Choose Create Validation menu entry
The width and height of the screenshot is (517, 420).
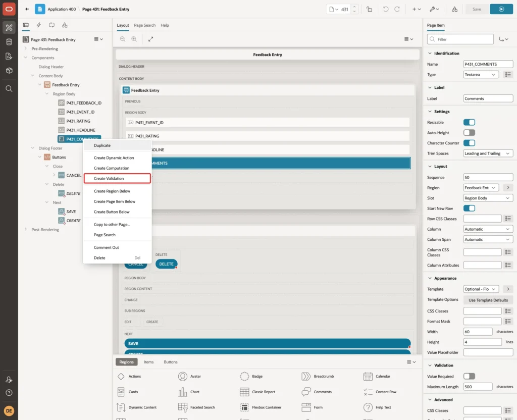coord(117,178)
